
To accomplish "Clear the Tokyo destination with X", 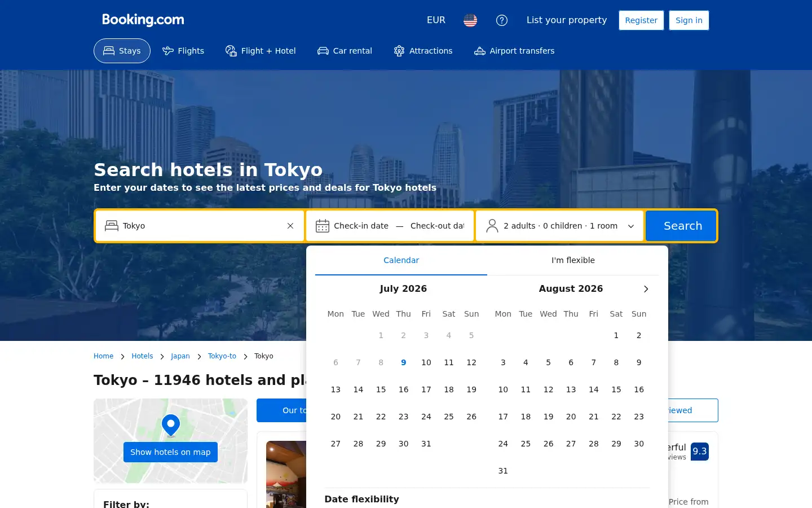I will 290,226.
